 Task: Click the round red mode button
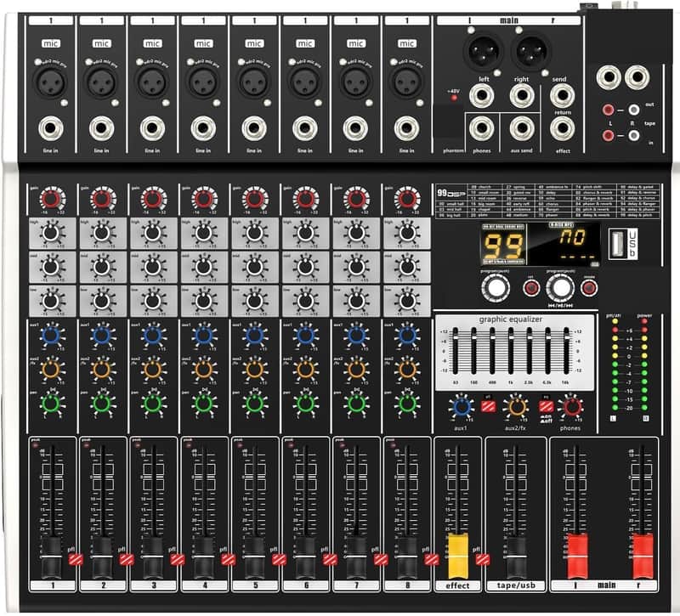(588, 288)
